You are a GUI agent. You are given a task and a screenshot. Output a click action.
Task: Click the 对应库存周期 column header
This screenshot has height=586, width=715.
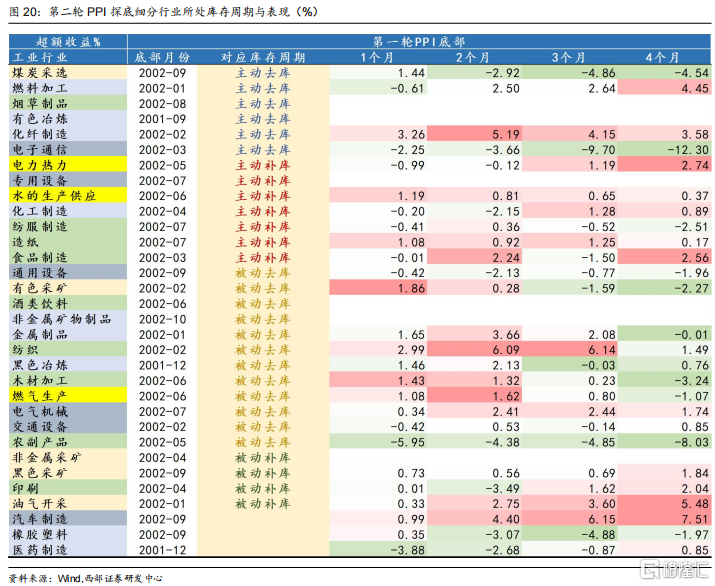pyautogui.click(x=263, y=57)
